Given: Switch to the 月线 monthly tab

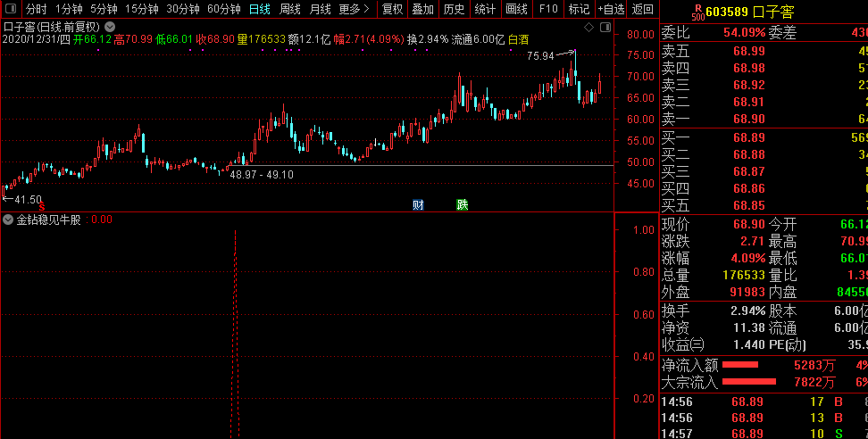Looking at the screenshot, I should pos(320,9).
